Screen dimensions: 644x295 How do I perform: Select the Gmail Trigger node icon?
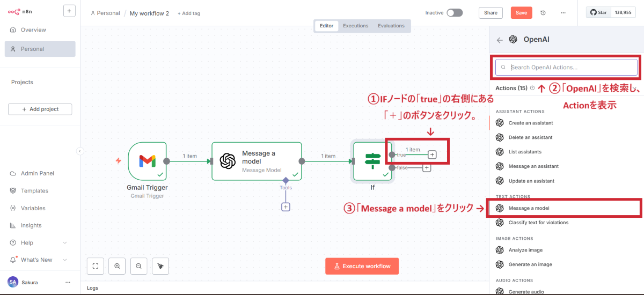click(147, 161)
